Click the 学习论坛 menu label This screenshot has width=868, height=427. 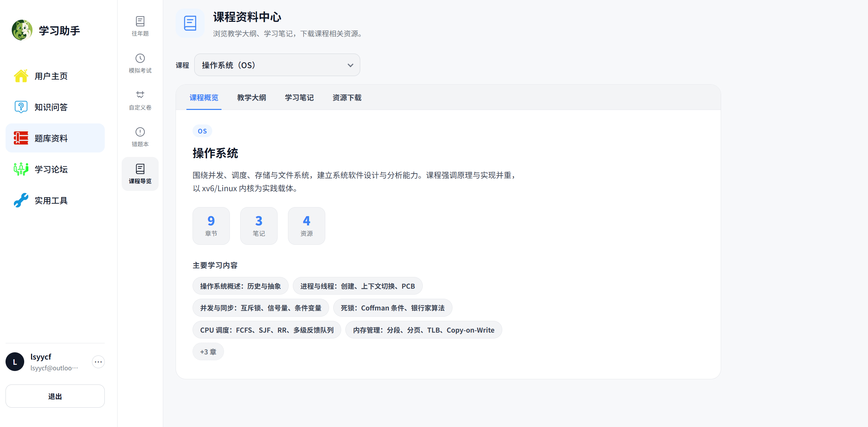pyautogui.click(x=51, y=169)
